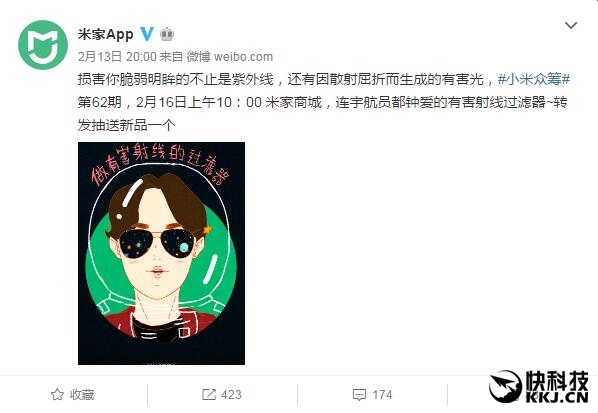Click the galaxy sunglasses in the poster
This screenshot has height=413, width=598.
tap(157, 243)
